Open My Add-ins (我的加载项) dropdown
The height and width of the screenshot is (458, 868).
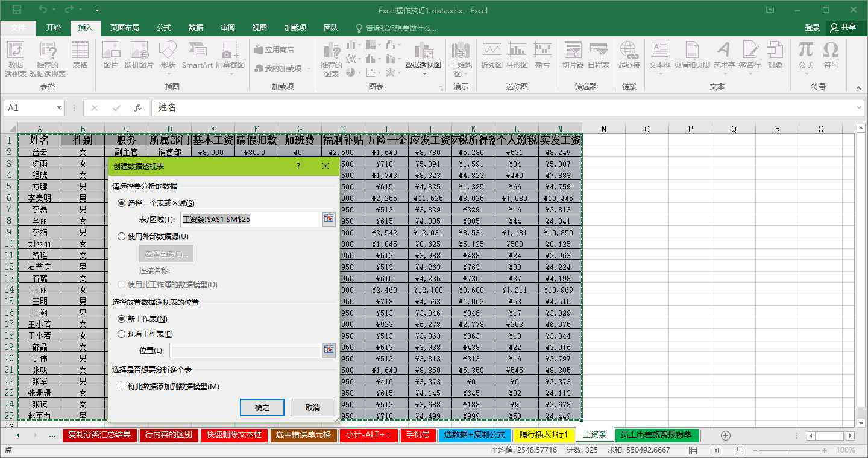click(309, 69)
